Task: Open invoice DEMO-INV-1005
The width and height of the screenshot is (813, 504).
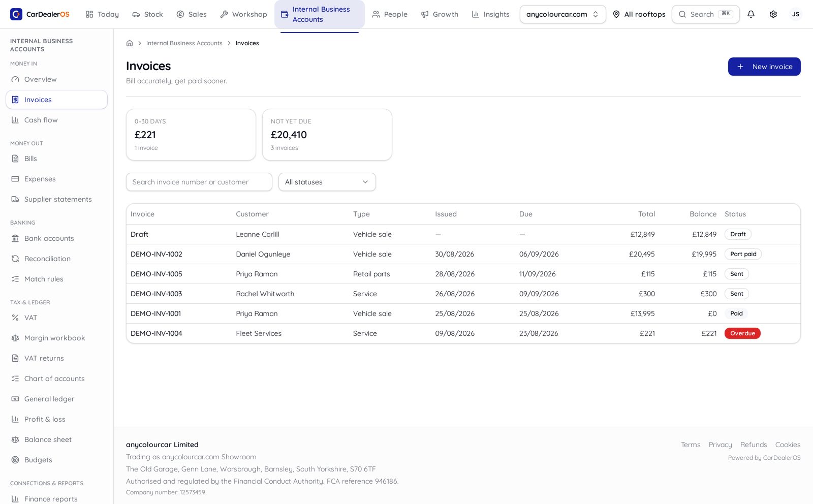Action: (157, 274)
